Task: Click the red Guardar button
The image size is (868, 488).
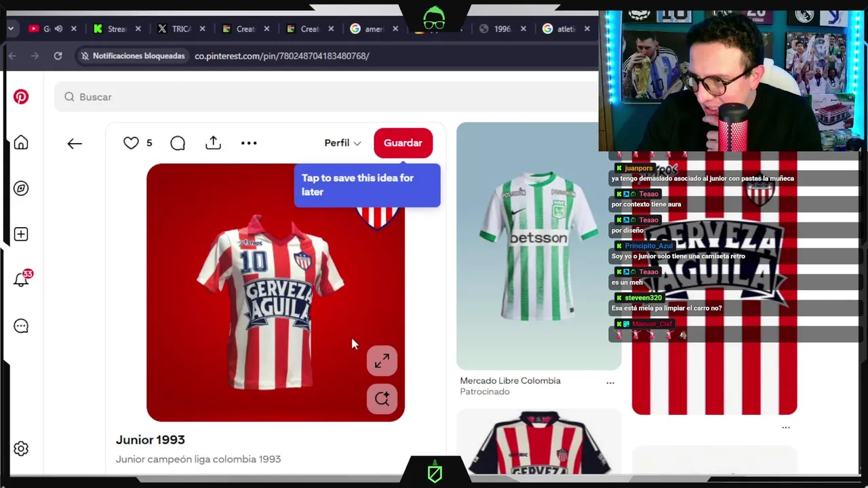Action: coord(403,143)
